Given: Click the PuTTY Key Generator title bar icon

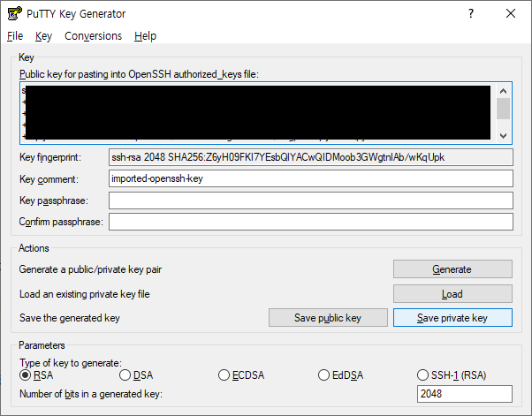Looking at the screenshot, I should (x=15, y=13).
